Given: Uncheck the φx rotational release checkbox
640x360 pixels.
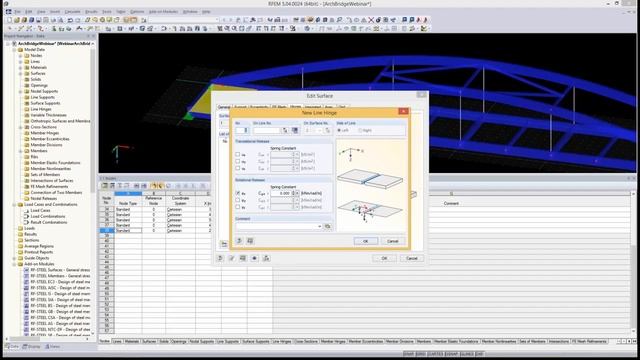Looking at the screenshot, I should tap(238, 193).
